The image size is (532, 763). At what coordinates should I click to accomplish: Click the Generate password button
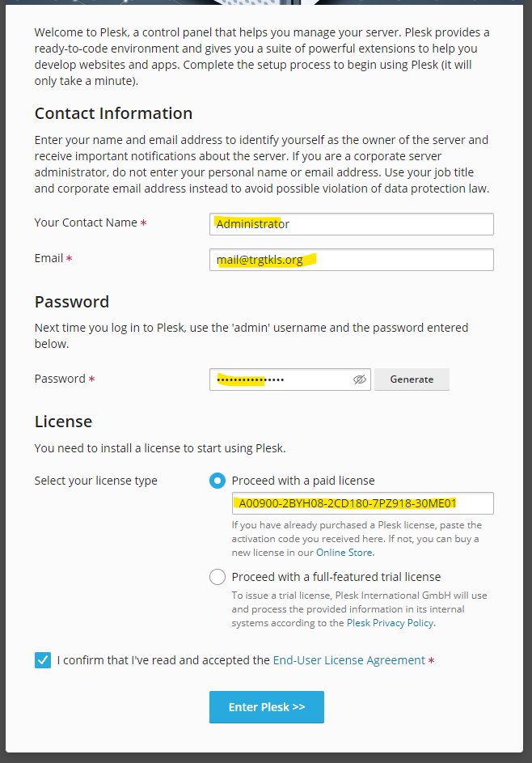(412, 379)
